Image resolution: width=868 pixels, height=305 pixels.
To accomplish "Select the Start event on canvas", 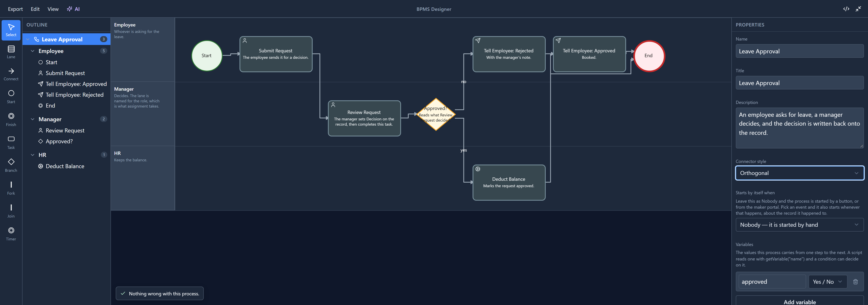I will pyautogui.click(x=207, y=56).
